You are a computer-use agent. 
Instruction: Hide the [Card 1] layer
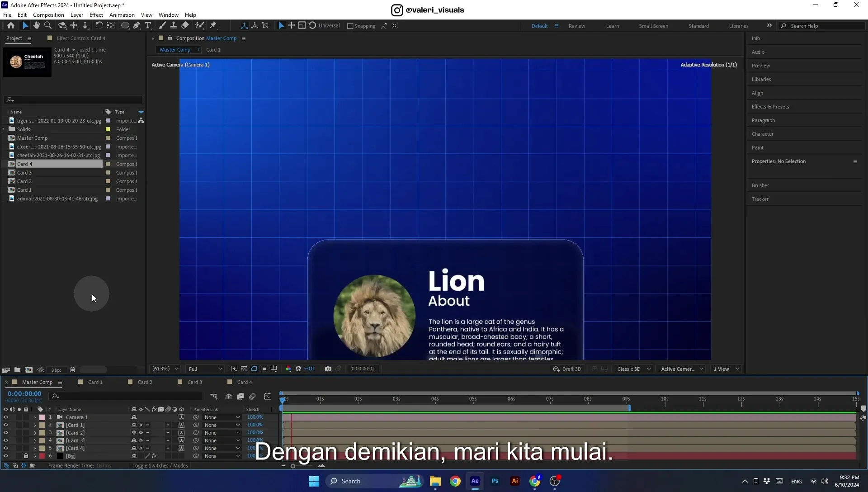pyautogui.click(x=5, y=425)
